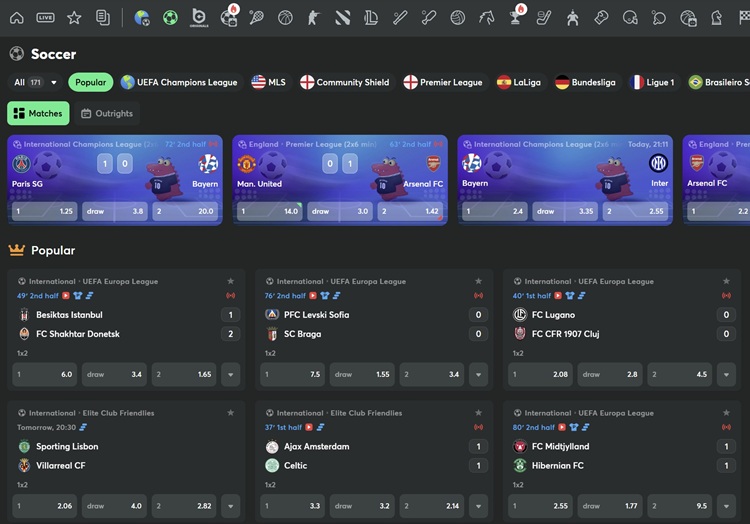Filter by UEFA Champions League

pyautogui.click(x=179, y=82)
